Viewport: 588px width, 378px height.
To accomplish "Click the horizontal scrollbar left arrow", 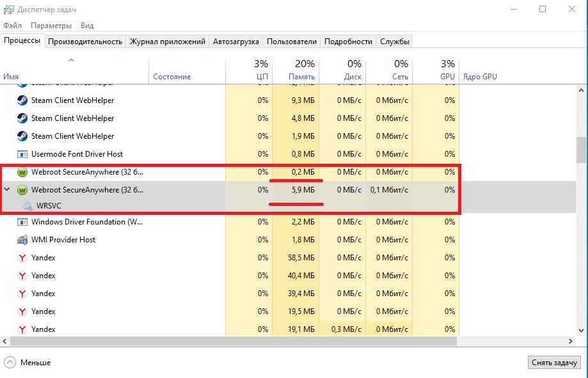I will pos(5,342).
